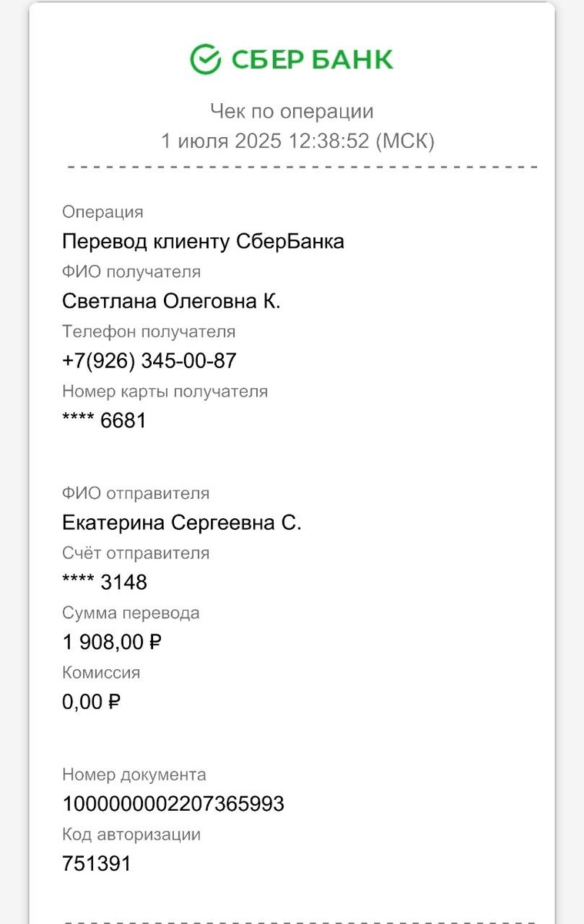The width and height of the screenshot is (584, 924).
Task: Click the "Сумма перевода" label
Action: click(131, 613)
